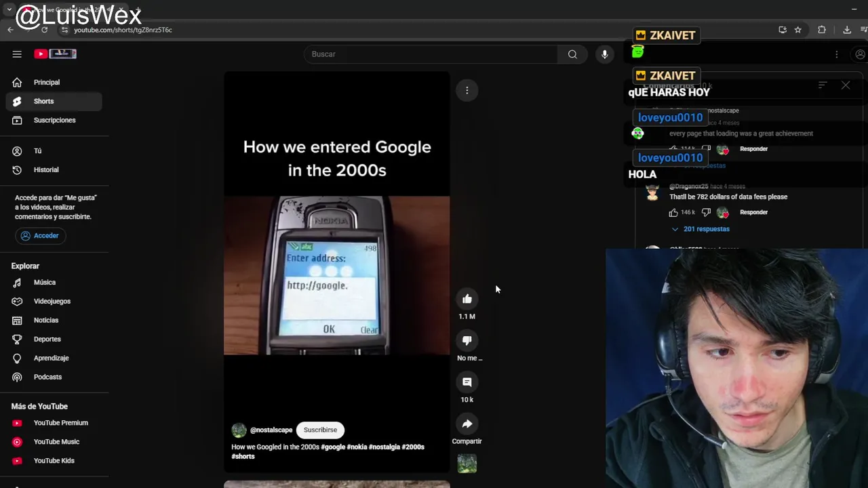Open Videojuegos under Explorar
Screen dimensions: 868x488
[x=54, y=301]
